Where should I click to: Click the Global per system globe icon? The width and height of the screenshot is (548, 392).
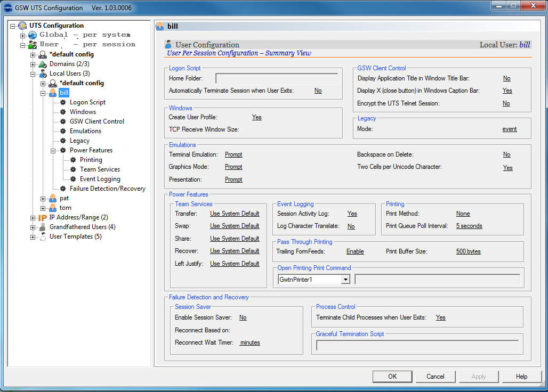33,35
